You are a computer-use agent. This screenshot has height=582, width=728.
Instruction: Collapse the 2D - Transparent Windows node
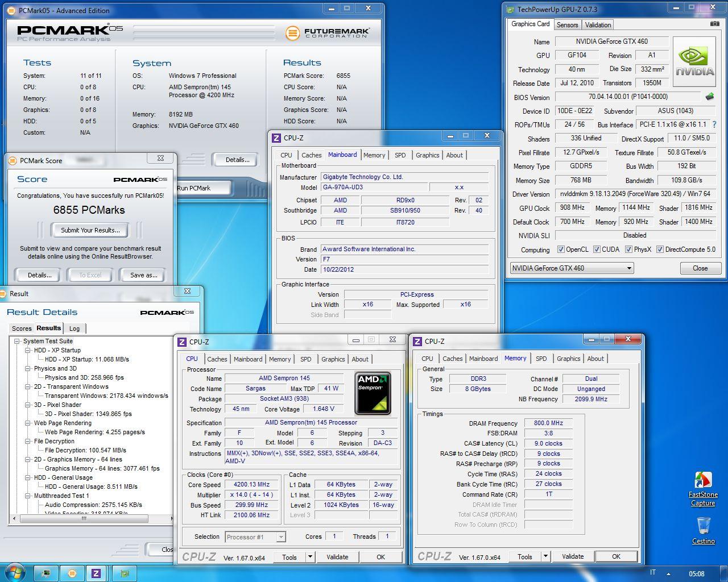click(x=27, y=387)
